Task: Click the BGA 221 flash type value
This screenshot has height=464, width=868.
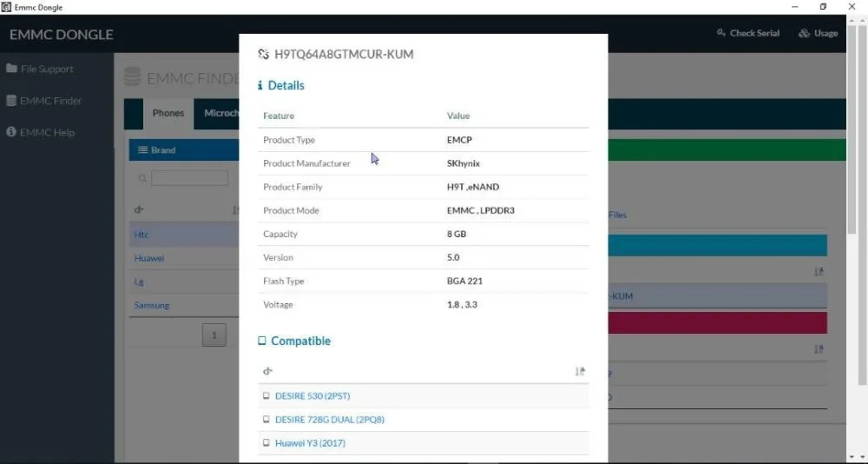Action: (464, 281)
